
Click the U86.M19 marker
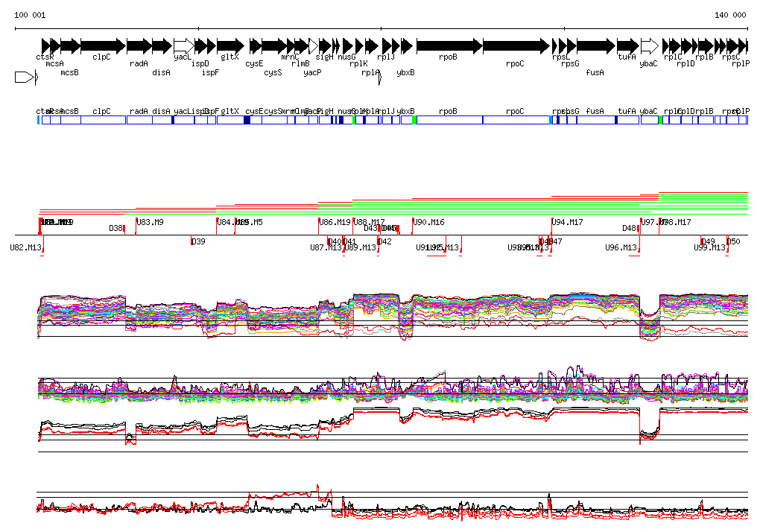pos(335,222)
